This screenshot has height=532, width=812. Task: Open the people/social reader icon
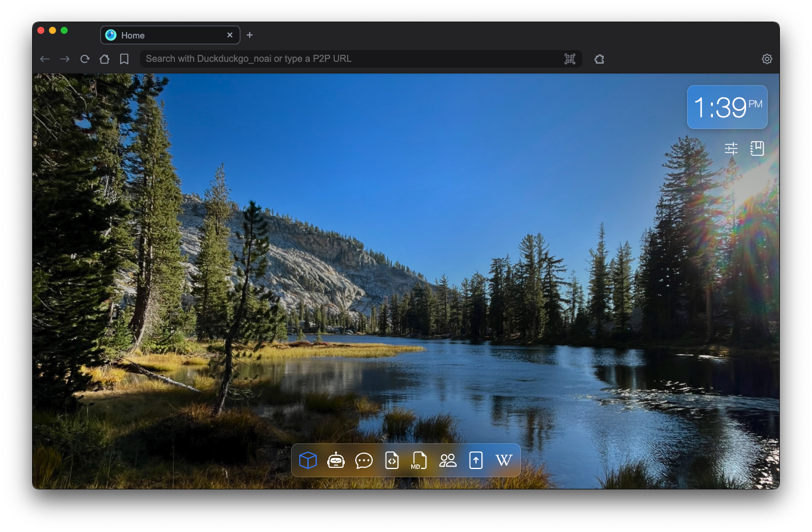(x=448, y=460)
